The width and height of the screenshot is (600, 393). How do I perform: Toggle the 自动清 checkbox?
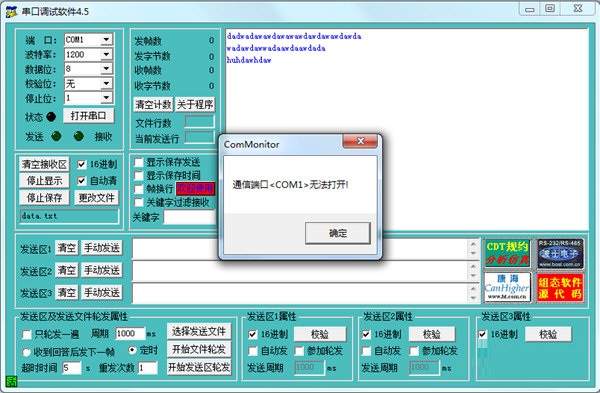(82, 181)
